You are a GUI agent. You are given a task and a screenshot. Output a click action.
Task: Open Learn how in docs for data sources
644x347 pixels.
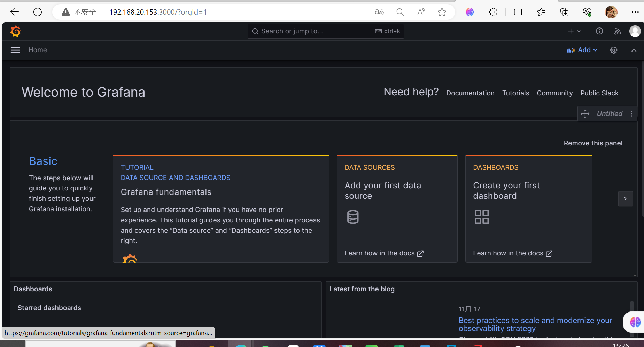click(x=384, y=253)
